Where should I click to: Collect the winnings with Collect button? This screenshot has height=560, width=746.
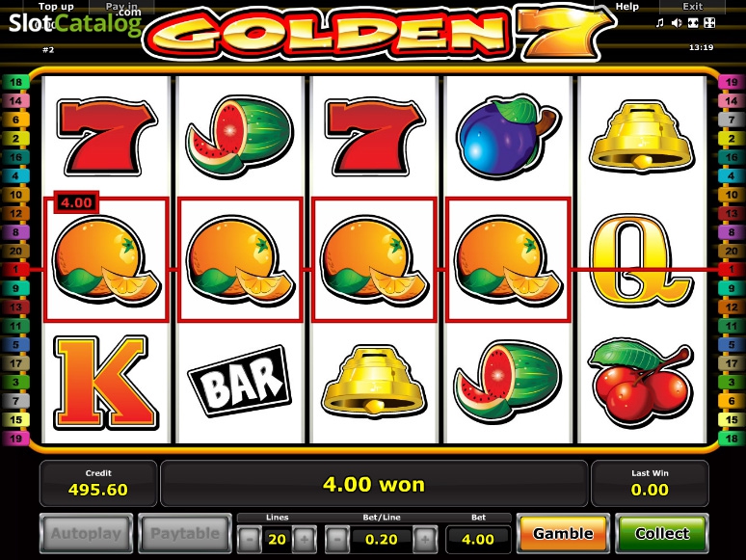tap(662, 533)
